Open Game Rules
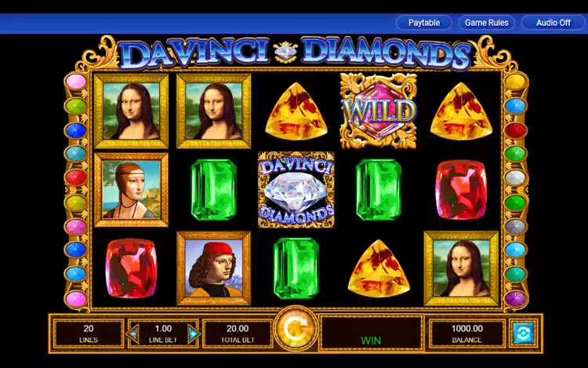 [x=486, y=23]
